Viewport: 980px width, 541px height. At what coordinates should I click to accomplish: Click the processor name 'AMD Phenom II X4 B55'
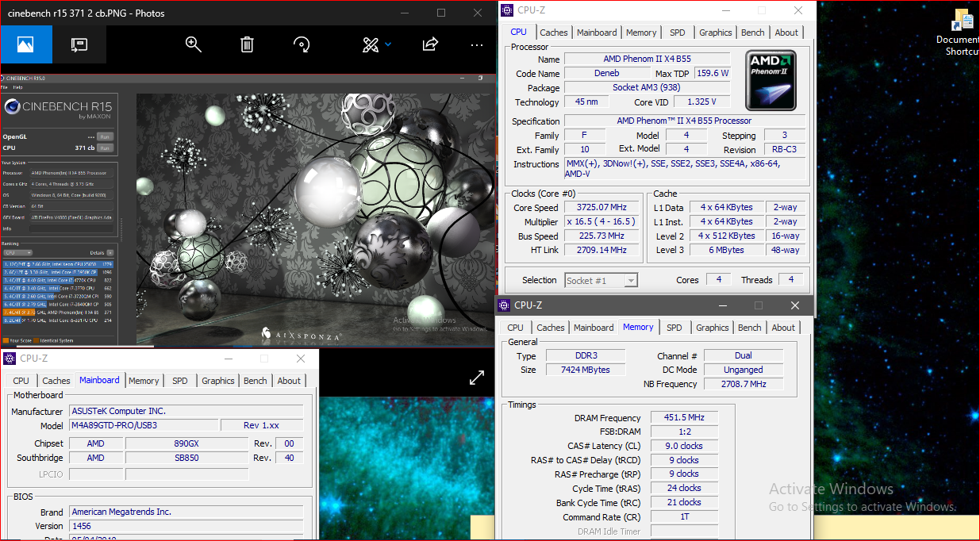coord(647,59)
